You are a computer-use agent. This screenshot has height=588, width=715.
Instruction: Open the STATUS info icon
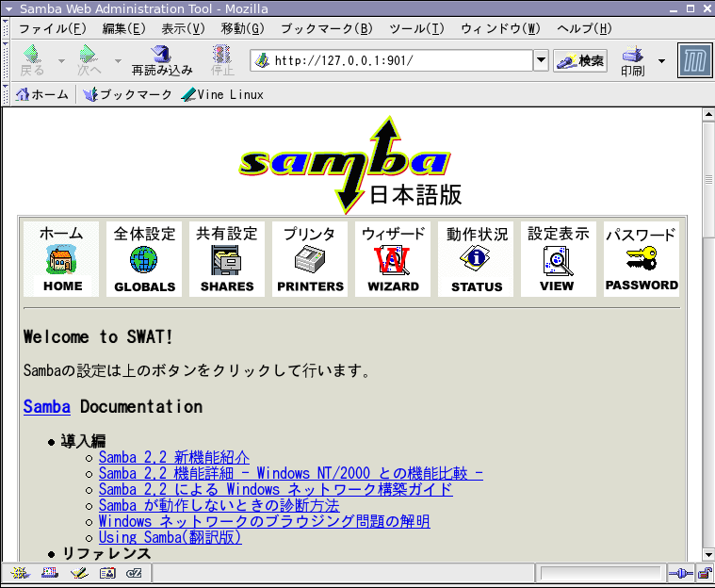[476, 258]
